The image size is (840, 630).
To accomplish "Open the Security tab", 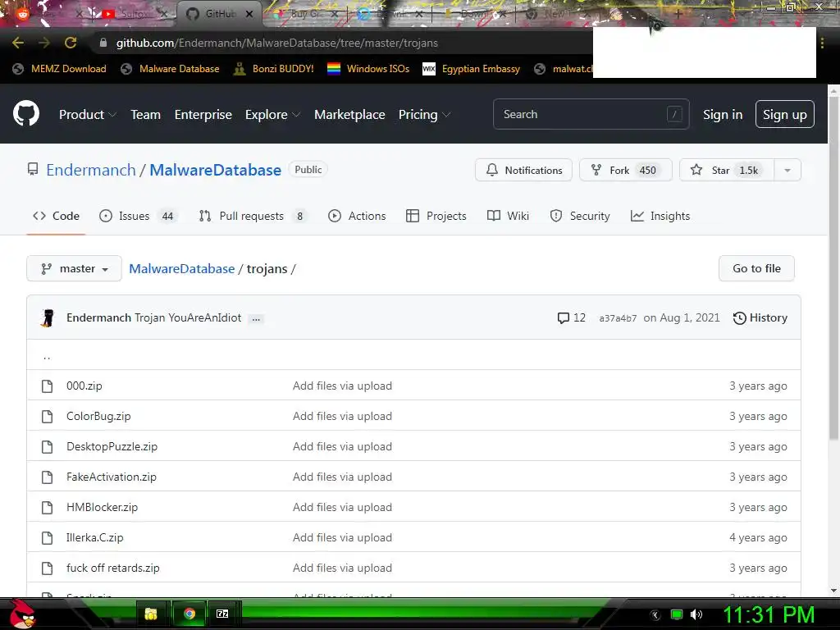I will [x=580, y=216].
